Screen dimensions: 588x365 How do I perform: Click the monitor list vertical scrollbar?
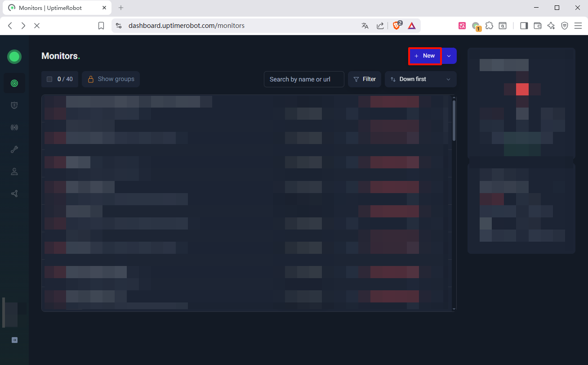[454, 121]
